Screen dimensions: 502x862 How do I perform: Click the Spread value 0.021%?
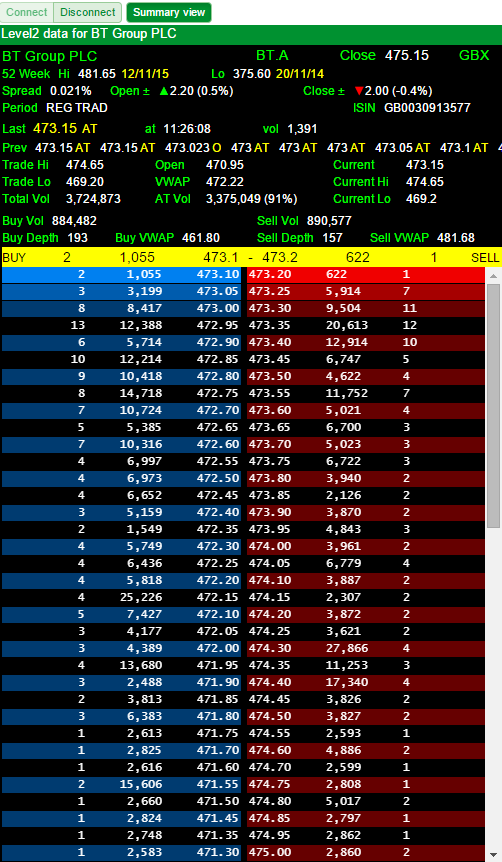pos(71,91)
